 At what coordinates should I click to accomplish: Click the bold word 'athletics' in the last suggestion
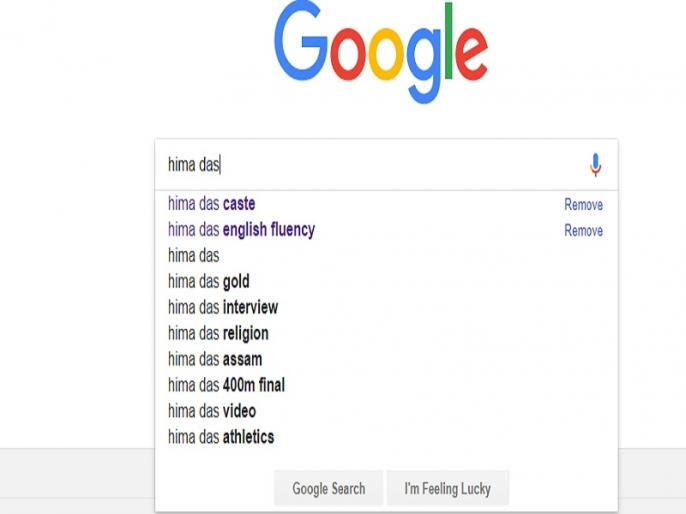pyautogui.click(x=248, y=437)
